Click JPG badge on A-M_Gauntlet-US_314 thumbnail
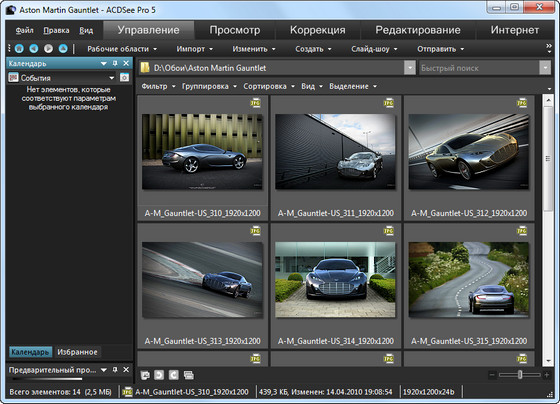Viewport: 560px width, 404px height. coord(389,231)
